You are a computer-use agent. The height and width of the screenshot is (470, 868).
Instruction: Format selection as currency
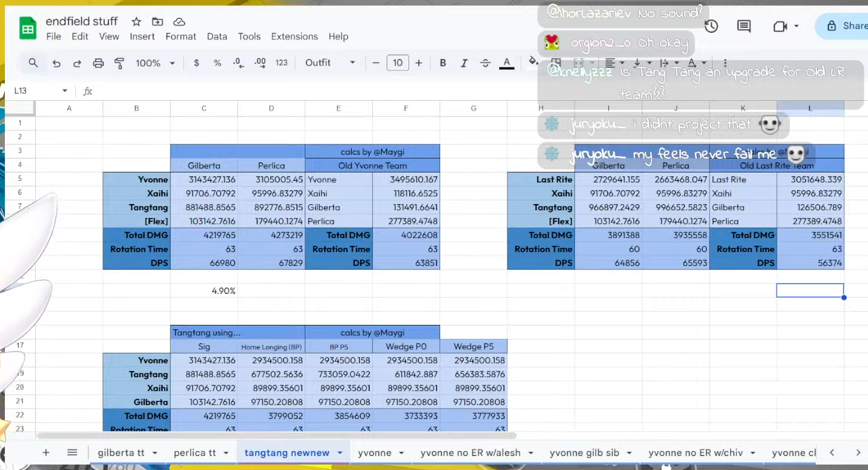[x=196, y=63]
